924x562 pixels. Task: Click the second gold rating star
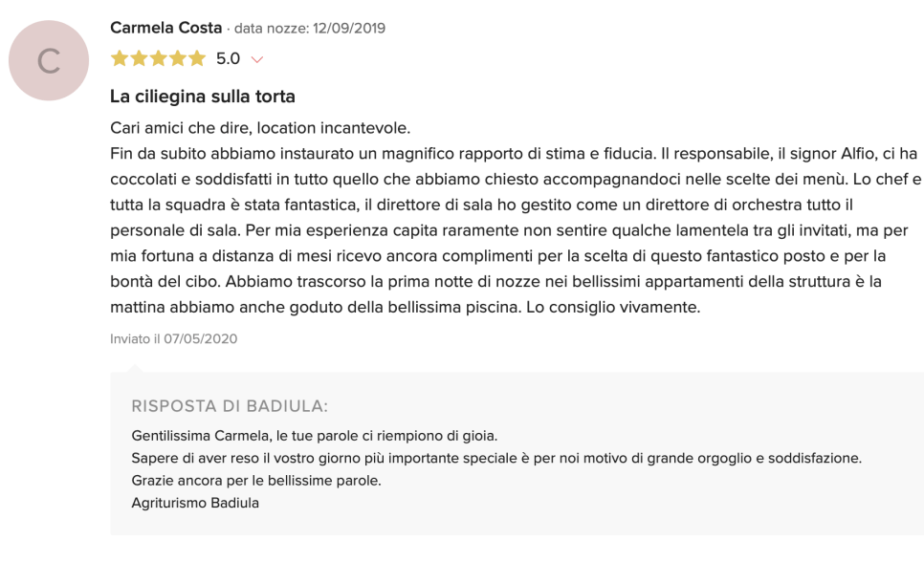pos(139,58)
